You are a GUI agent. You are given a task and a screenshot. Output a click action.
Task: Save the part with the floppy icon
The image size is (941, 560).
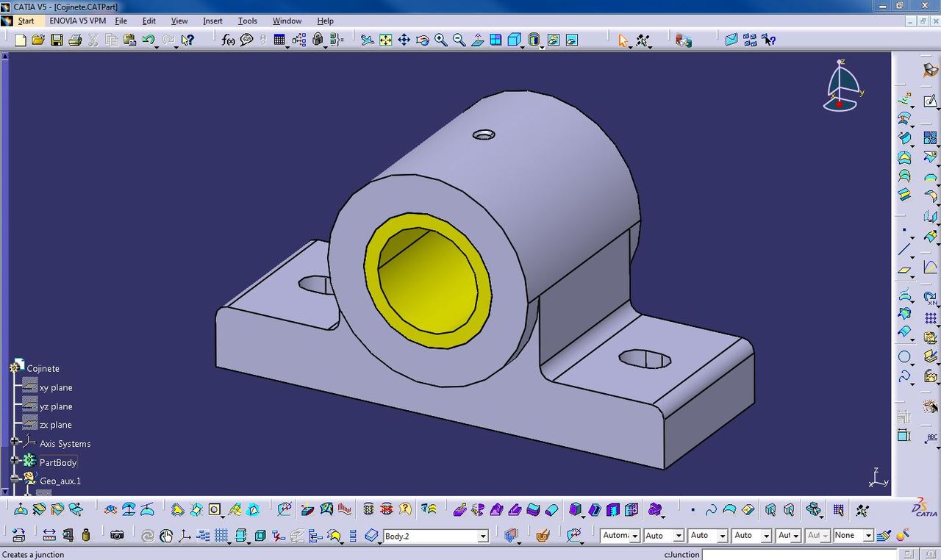(x=57, y=40)
